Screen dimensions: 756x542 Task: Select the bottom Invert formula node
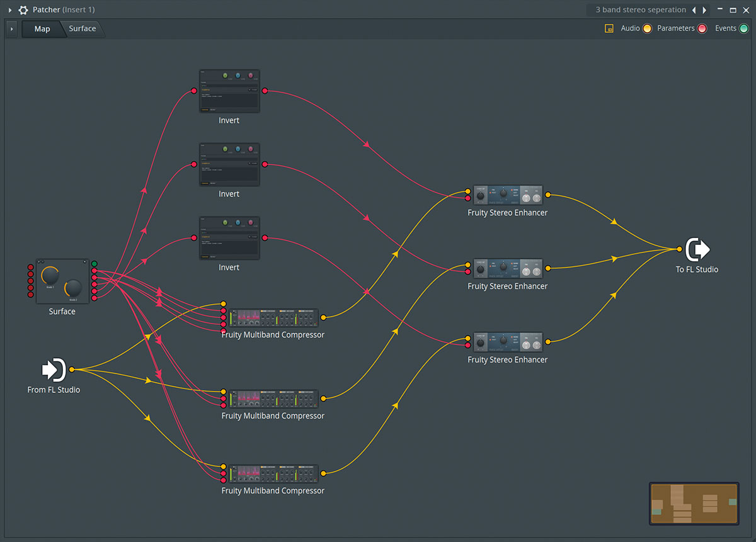pyautogui.click(x=229, y=239)
